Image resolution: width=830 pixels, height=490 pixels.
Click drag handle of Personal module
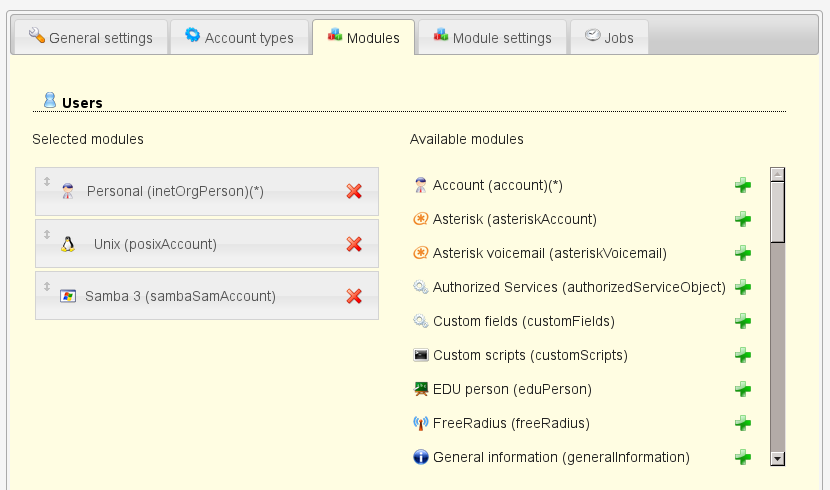tap(46, 181)
